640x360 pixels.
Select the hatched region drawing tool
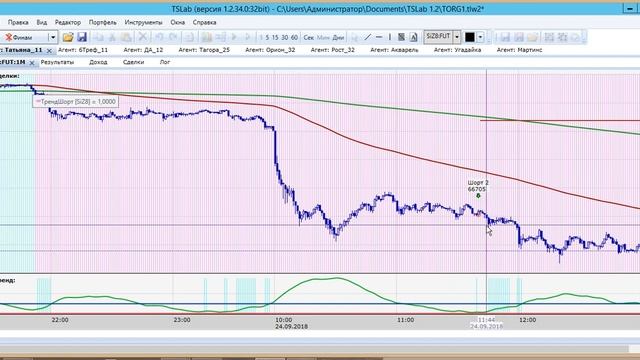(402, 38)
